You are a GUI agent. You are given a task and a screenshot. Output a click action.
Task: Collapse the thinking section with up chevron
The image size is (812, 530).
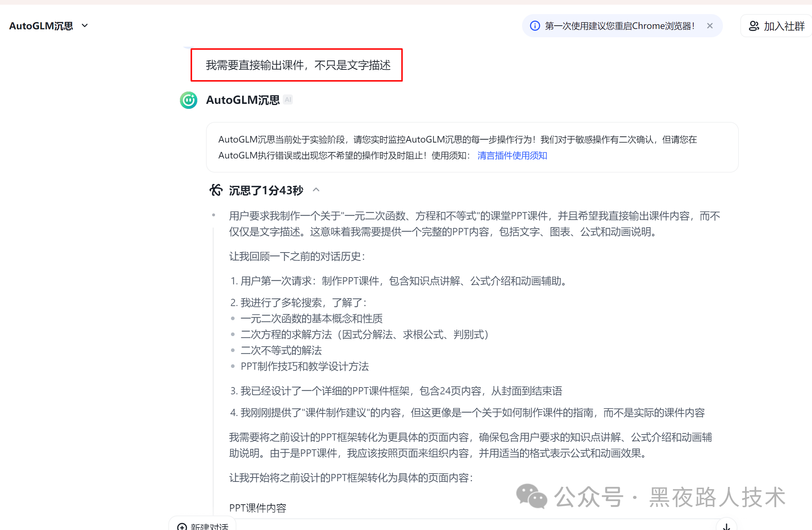click(316, 190)
